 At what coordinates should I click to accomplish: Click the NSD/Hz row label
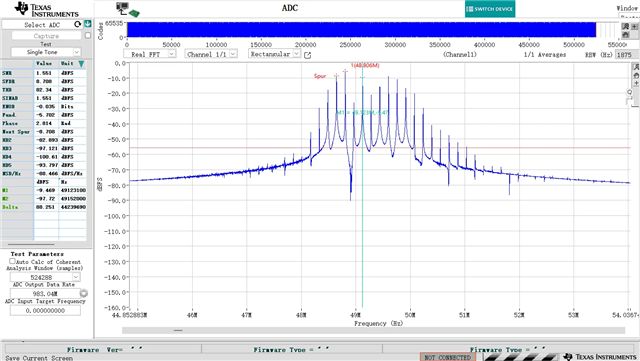tap(11, 174)
